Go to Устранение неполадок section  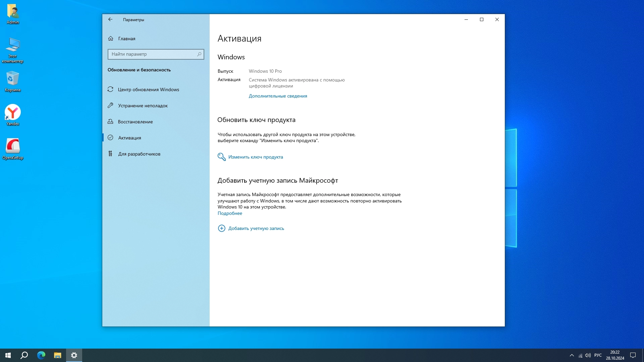(143, 106)
